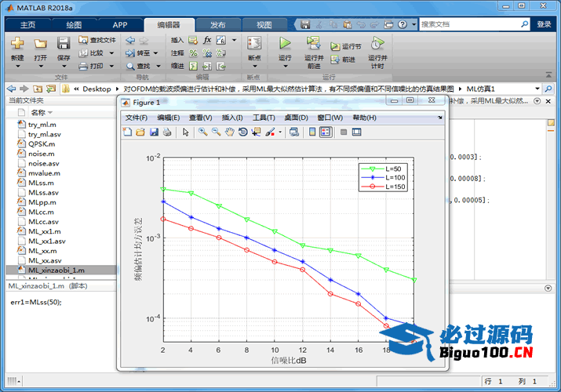Select the Rotate 3D tool in Figure 1
This screenshot has height=392, width=561.
242,132
